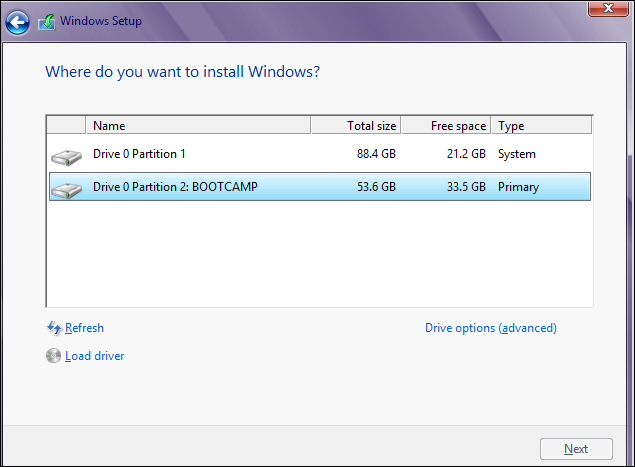
Task: Click the Primary type cell of BOOTCAMP
Action: pos(518,187)
